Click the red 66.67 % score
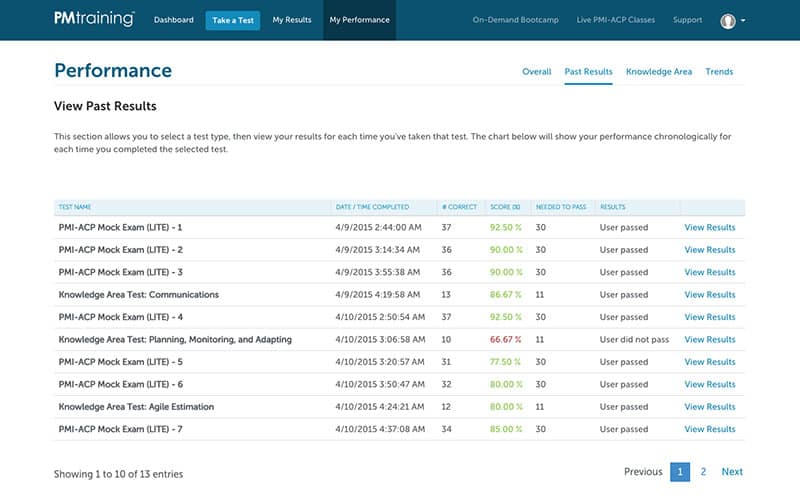 pos(505,340)
